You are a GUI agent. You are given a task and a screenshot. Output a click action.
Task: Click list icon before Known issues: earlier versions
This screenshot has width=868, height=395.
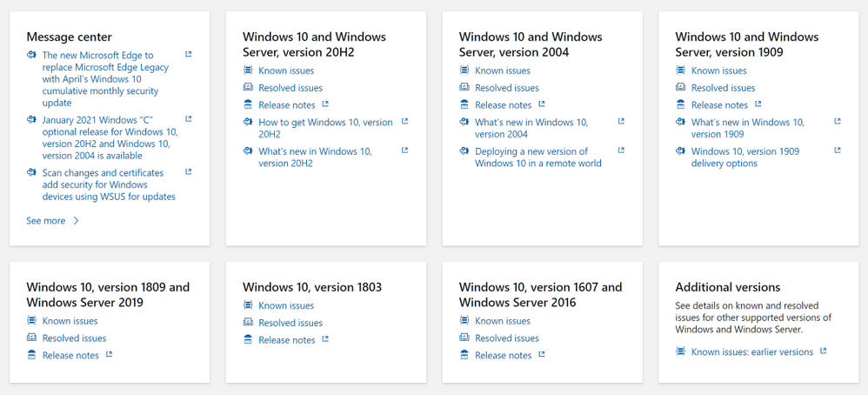point(680,351)
